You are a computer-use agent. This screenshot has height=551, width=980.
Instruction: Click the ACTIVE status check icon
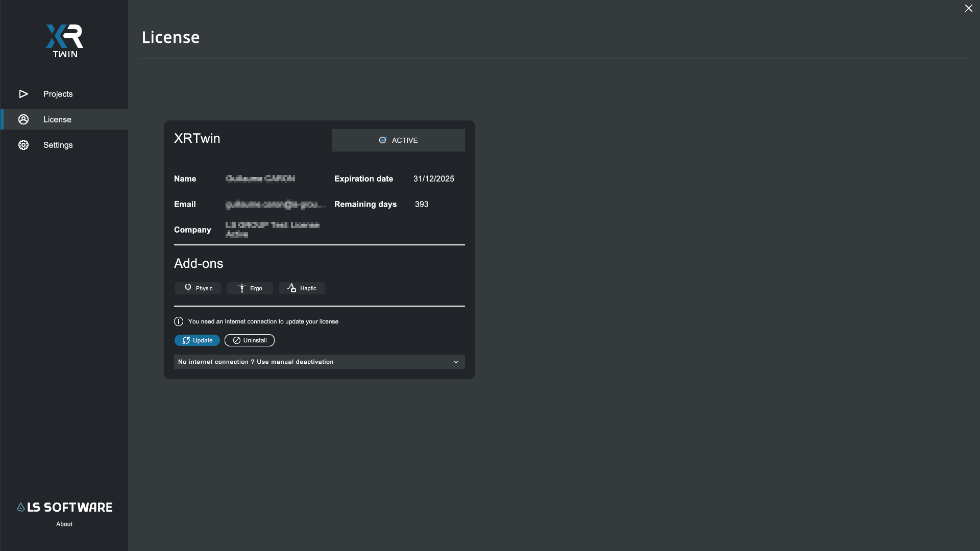(x=383, y=140)
